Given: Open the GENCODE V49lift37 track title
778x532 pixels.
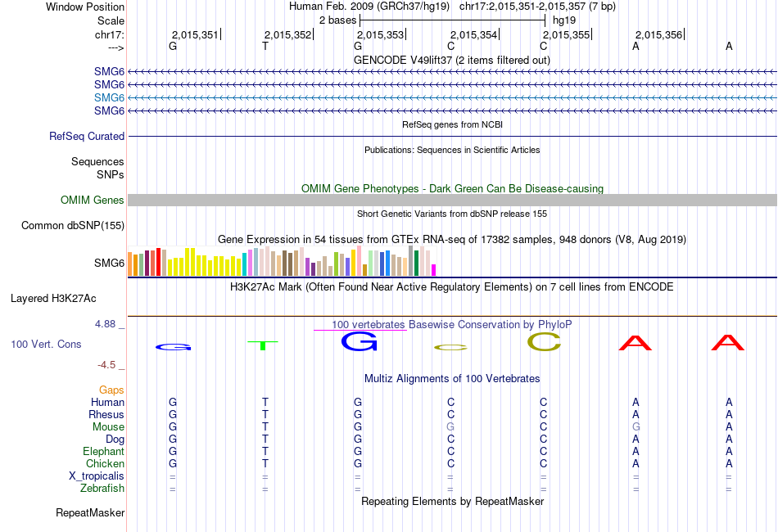Looking at the screenshot, I should 451,60.
